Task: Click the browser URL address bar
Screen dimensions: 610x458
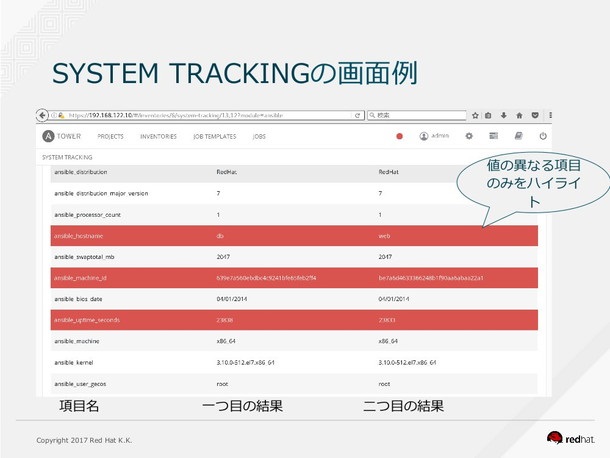Action: 206,116
